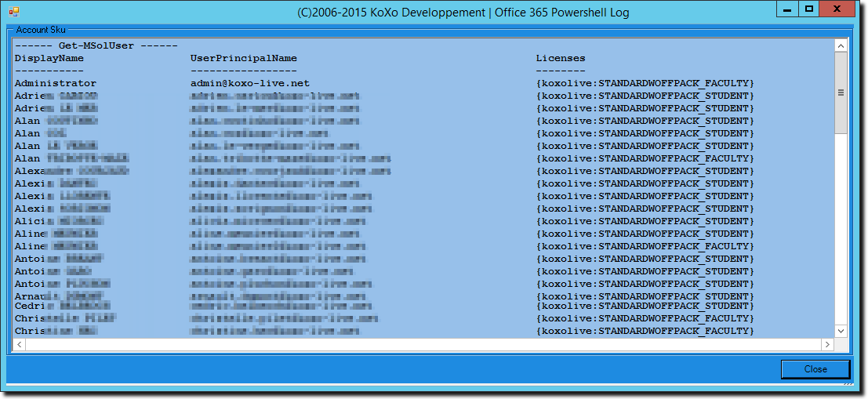Click the Get-MSolUser header line
Viewport: 868px width, 399px height.
coord(96,46)
